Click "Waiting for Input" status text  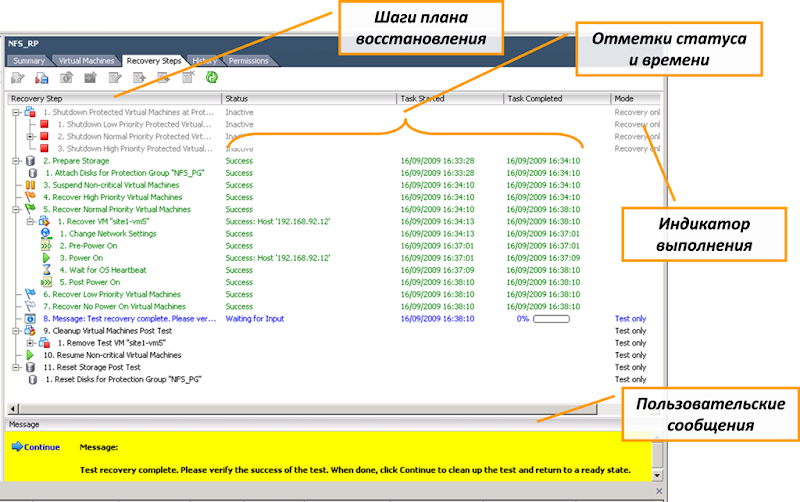(255, 319)
